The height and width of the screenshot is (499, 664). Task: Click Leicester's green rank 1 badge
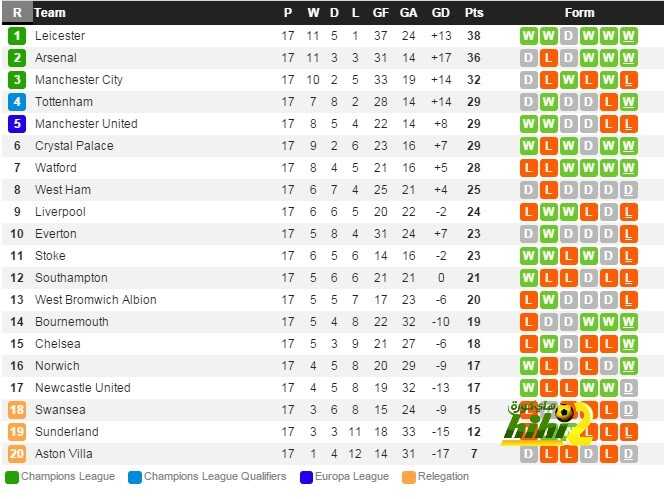coord(17,36)
